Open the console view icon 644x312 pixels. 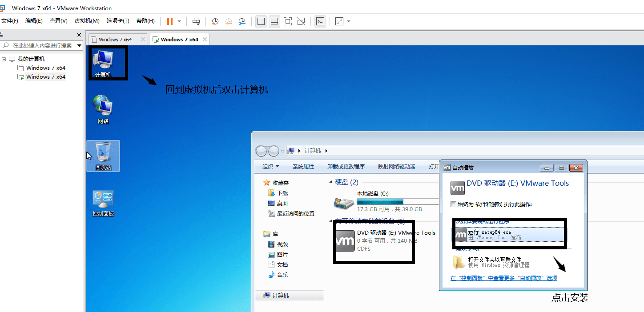click(x=320, y=21)
